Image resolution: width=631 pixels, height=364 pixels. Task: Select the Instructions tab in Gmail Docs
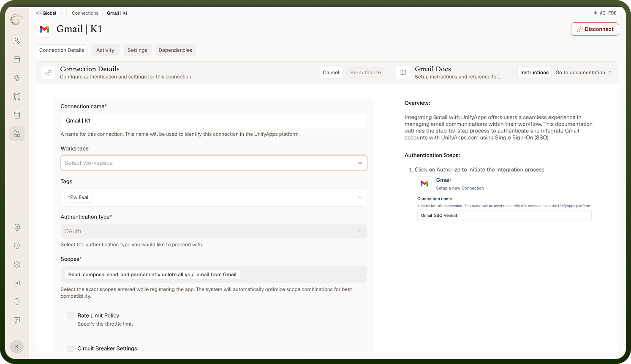point(534,73)
